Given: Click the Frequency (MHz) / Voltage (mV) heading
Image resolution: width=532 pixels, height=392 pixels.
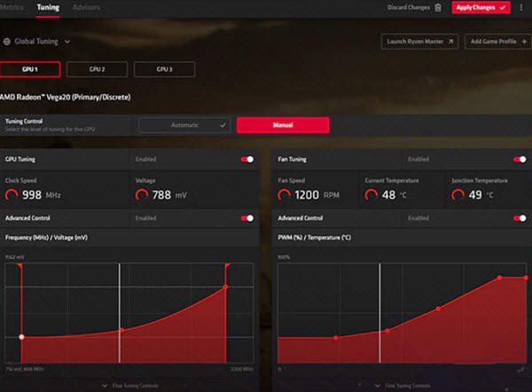Looking at the screenshot, I should tap(46, 238).
